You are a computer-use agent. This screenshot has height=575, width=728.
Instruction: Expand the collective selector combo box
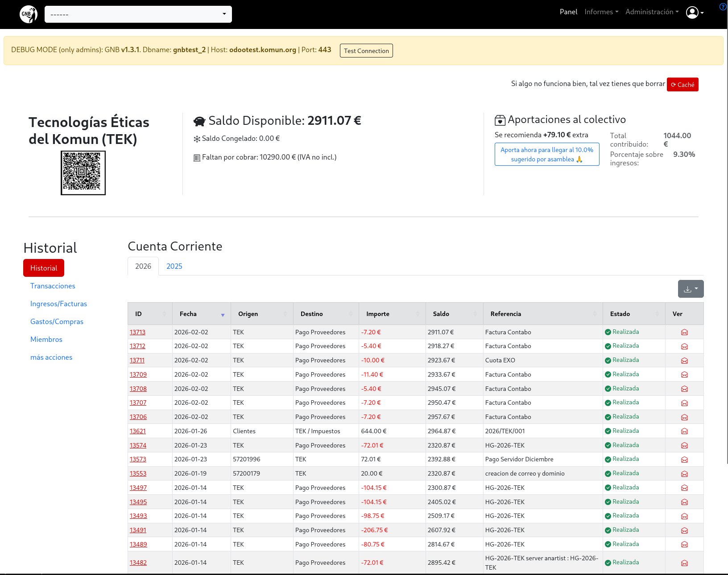(x=138, y=14)
